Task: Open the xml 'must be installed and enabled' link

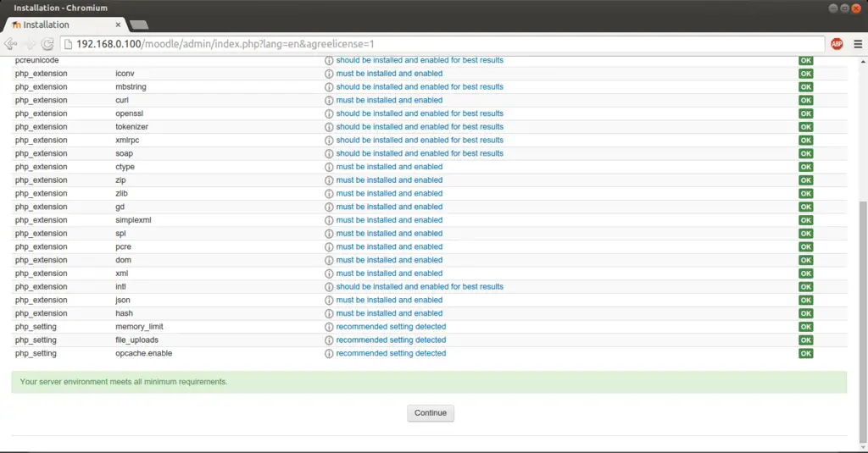Action: pos(389,273)
